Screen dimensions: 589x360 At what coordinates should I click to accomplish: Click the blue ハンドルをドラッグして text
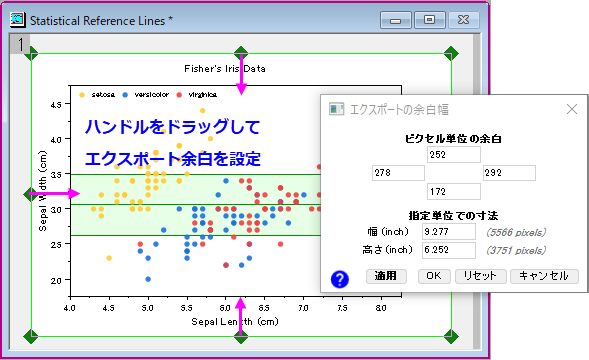172,127
